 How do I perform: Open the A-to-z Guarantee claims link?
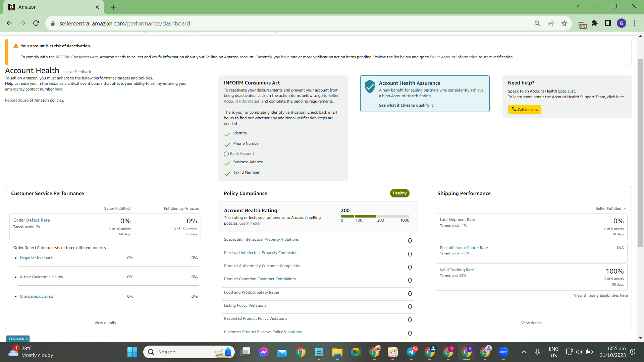click(41, 277)
